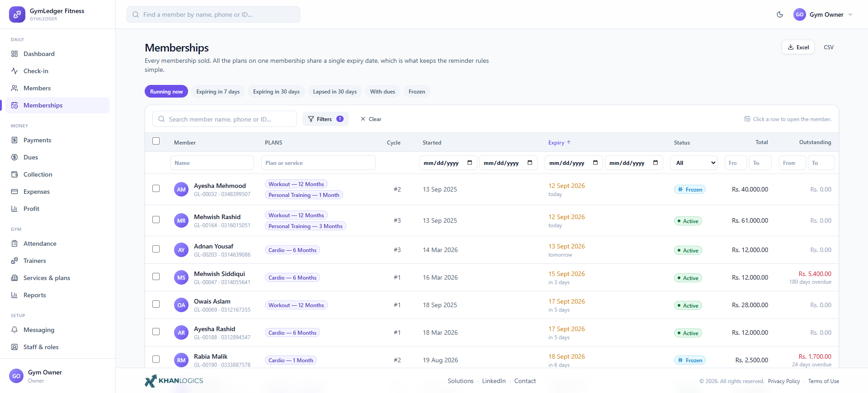868x393 pixels.
Task: Select the Running now filter tab
Action: tap(166, 91)
